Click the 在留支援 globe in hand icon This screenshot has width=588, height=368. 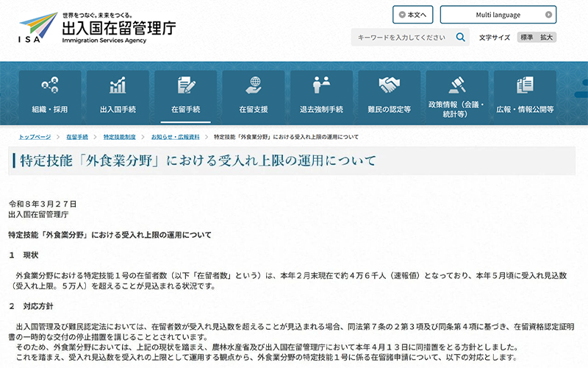pyautogui.click(x=254, y=85)
